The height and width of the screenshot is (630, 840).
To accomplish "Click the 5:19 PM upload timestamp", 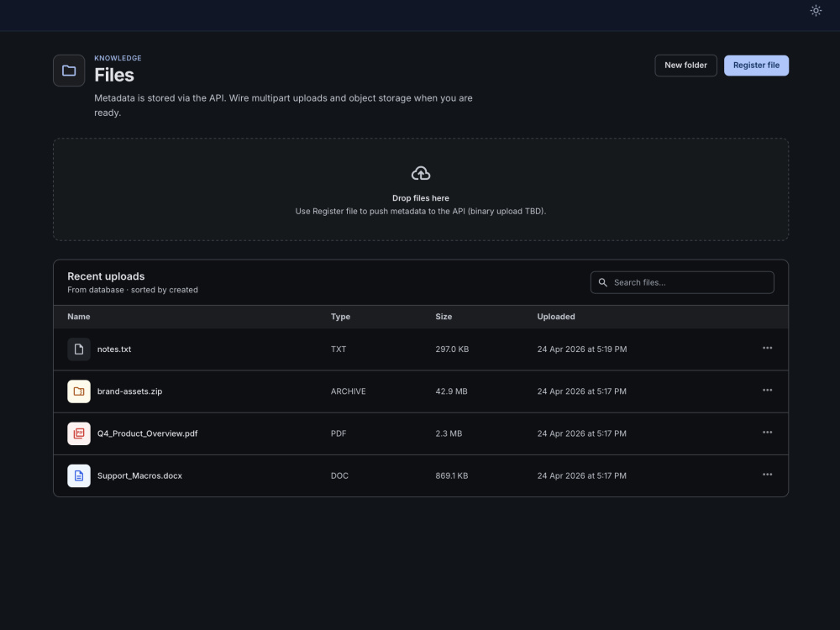I will 582,349.
